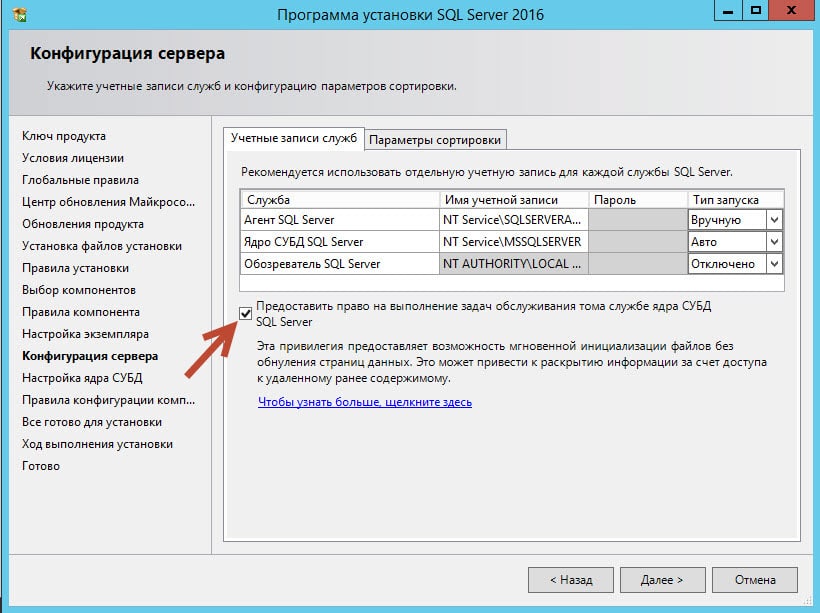Select the Учетные записи служб tab

click(293, 139)
